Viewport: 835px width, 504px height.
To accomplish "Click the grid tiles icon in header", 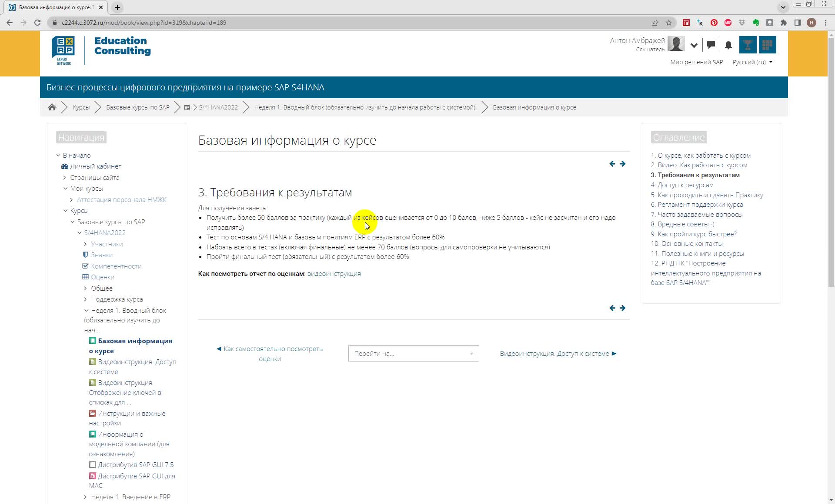I will click(767, 45).
